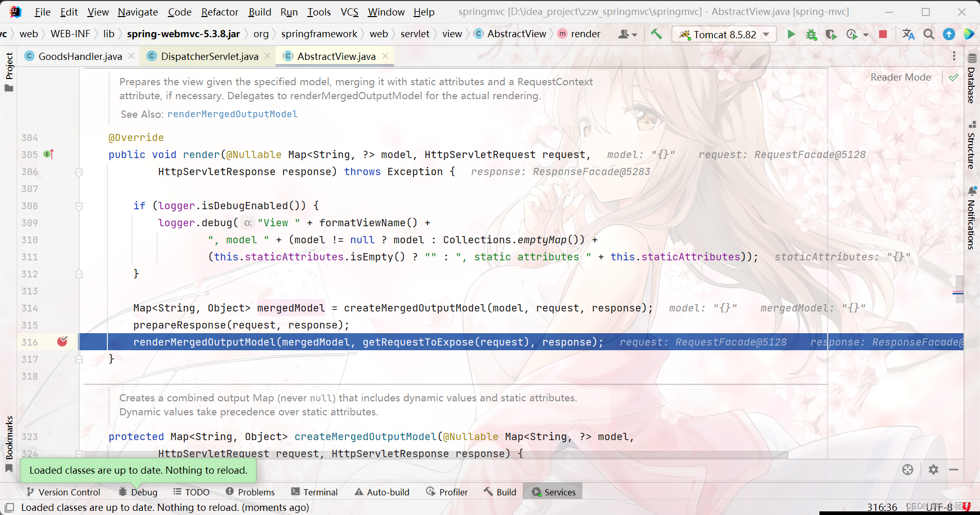This screenshot has width=980, height=515.
Task: Open the Profiler tool window
Action: (x=447, y=492)
